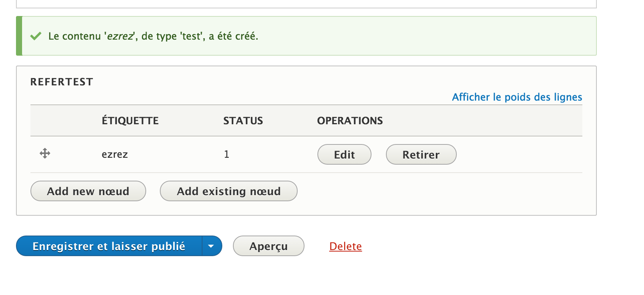Screen dimensions: 644x295
Task: Select the ezrez label cell in the table
Action: (115, 154)
